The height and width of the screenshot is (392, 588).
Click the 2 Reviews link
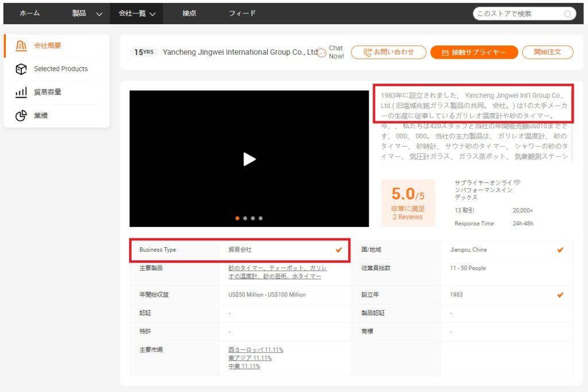[x=408, y=217]
